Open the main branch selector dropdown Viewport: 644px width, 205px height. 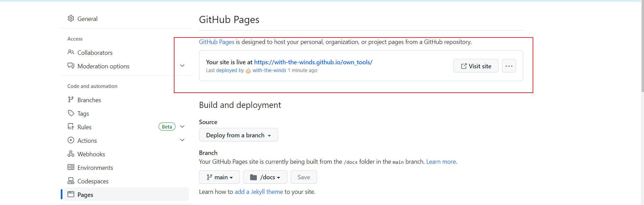click(219, 177)
